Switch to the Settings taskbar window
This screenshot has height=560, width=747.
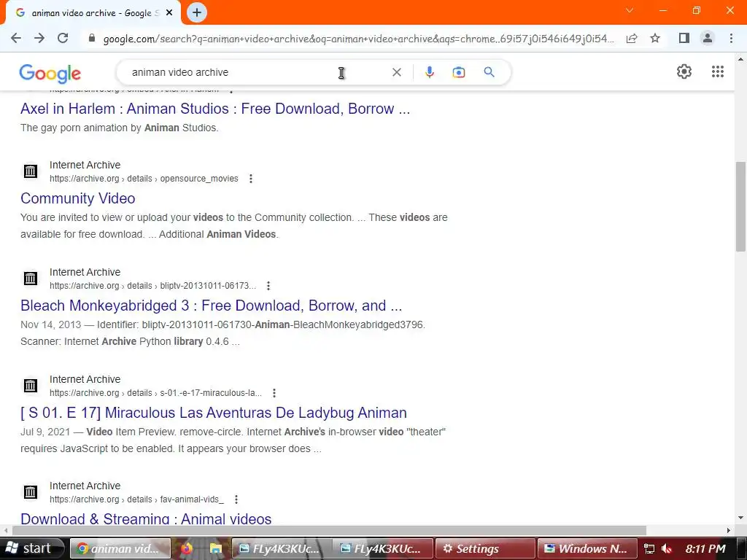(x=485, y=548)
